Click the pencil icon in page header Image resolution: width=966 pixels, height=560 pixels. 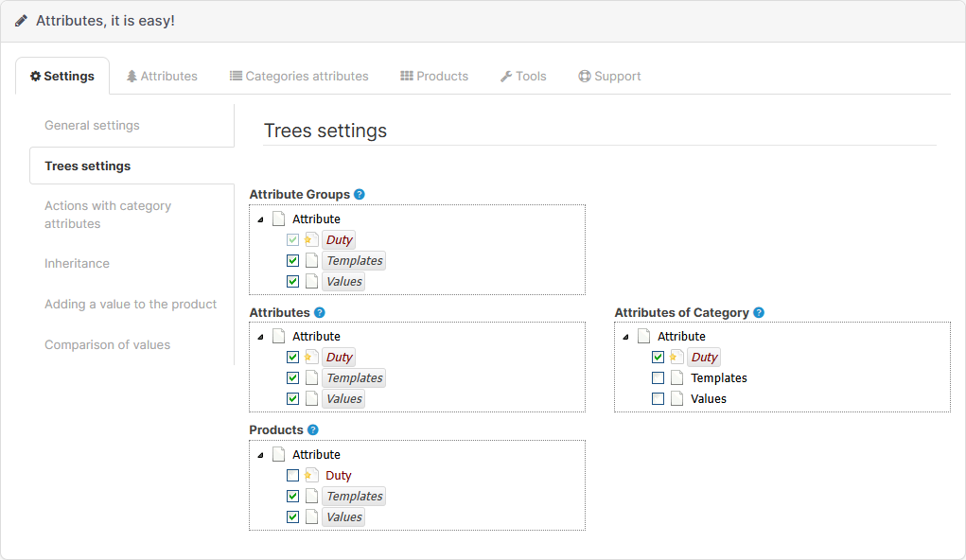coord(21,21)
